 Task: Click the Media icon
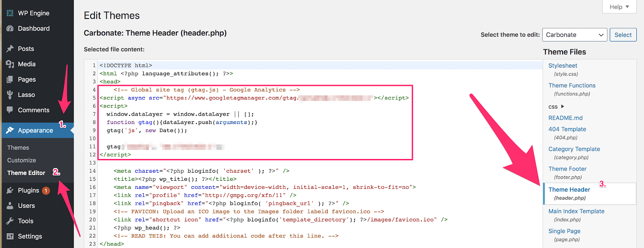[10, 64]
